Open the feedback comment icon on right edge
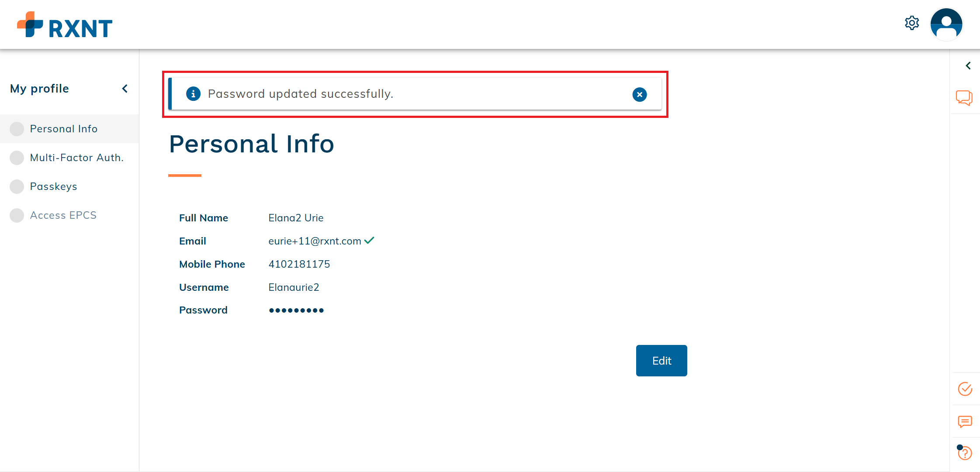Viewport: 980px width, 472px height. [x=965, y=422]
